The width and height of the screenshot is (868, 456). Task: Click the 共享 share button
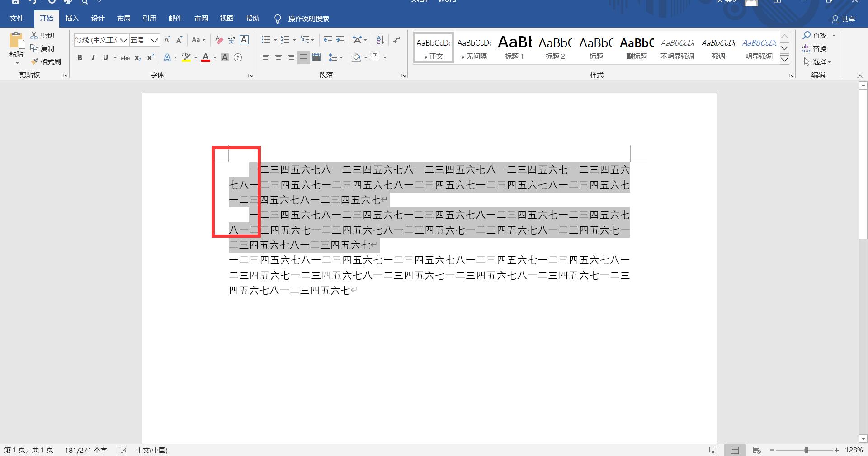pos(844,19)
